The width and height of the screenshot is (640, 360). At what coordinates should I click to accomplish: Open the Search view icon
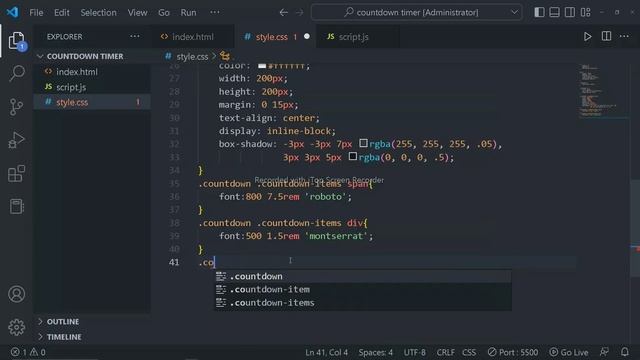[16, 73]
